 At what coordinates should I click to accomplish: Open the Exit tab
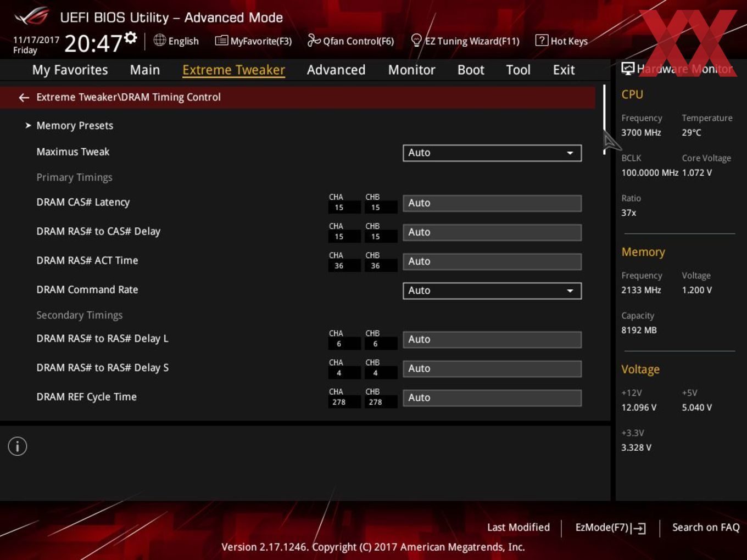564,70
